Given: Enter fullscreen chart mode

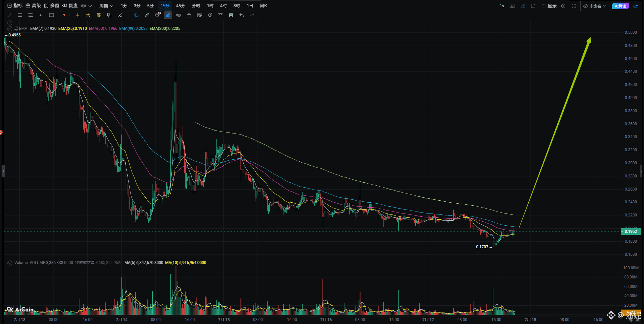Looking at the screenshot, I should point(574,6).
